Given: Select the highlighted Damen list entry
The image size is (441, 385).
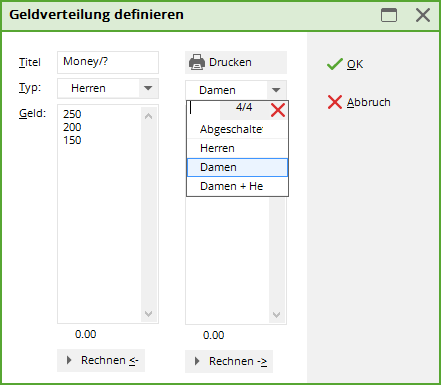Looking at the screenshot, I should click(x=237, y=167).
